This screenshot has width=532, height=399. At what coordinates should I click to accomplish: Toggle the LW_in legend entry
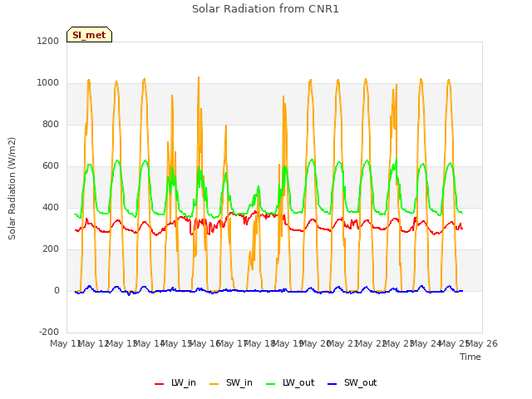coord(175,382)
